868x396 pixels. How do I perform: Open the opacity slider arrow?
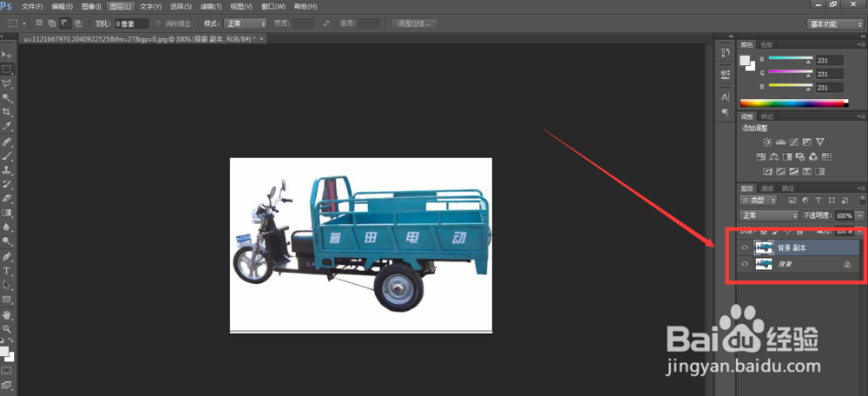pyautogui.click(x=859, y=214)
